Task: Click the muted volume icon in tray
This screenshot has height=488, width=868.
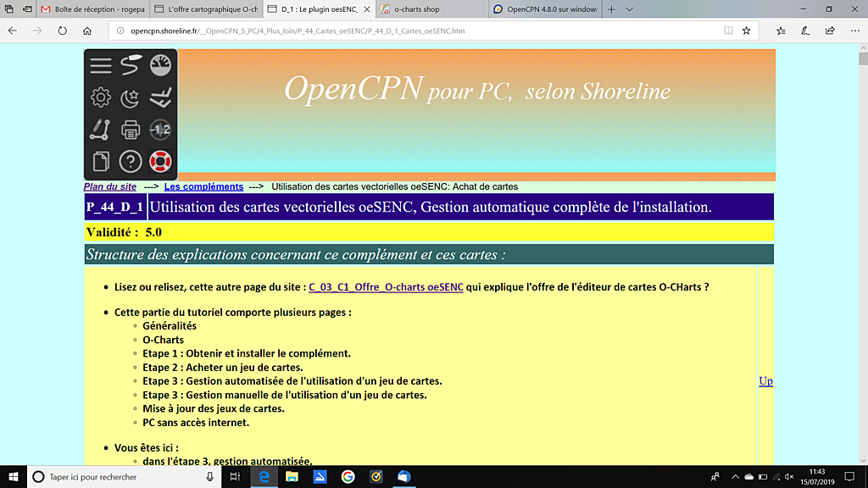Action: tap(790, 477)
